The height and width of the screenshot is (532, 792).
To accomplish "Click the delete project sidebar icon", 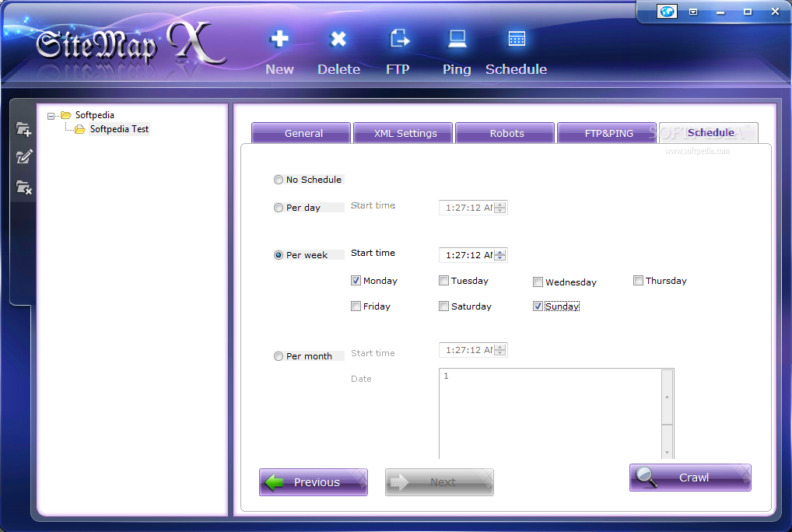I will point(23,187).
